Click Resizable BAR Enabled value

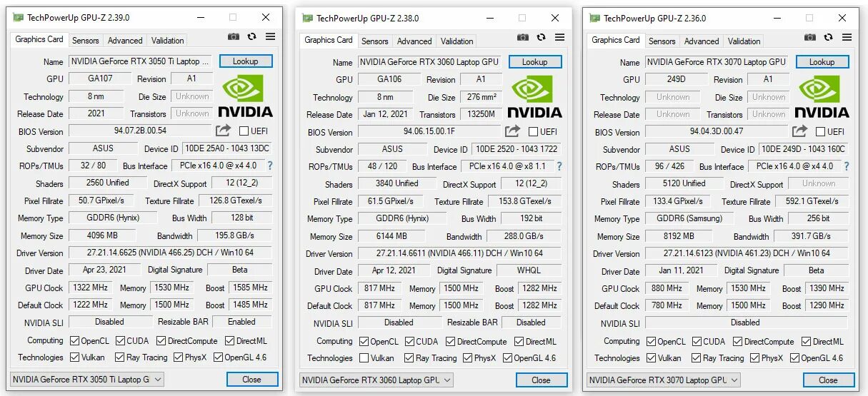tap(242, 322)
